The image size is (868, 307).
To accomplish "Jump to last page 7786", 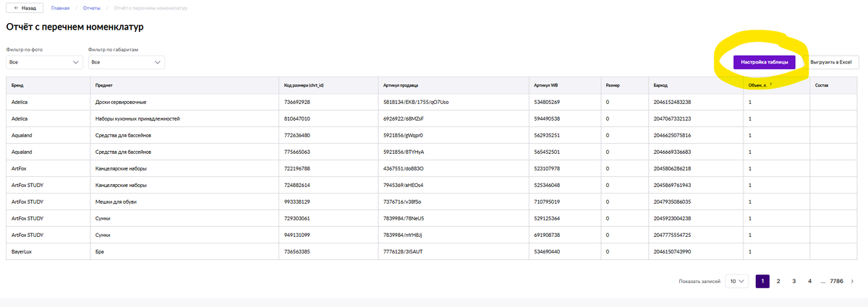I will coord(836,281).
